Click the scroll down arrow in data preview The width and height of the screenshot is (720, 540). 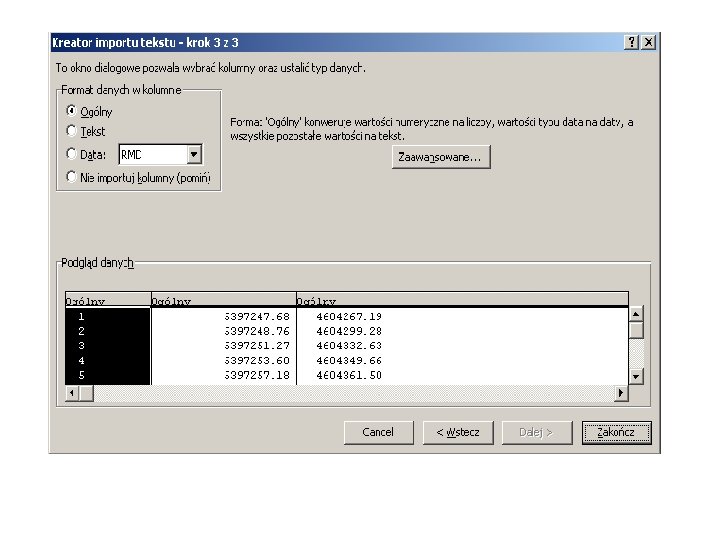[x=636, y=377]
